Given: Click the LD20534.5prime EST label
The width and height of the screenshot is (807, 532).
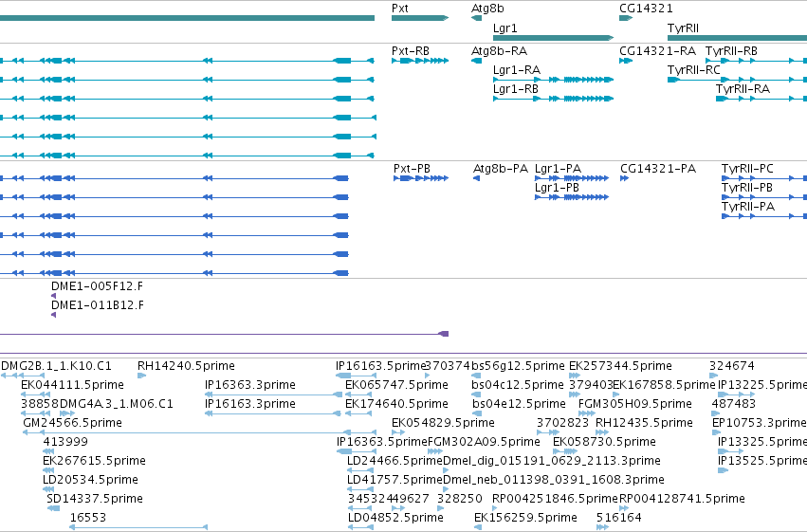Looking at the screenshot, I should 91,481.
